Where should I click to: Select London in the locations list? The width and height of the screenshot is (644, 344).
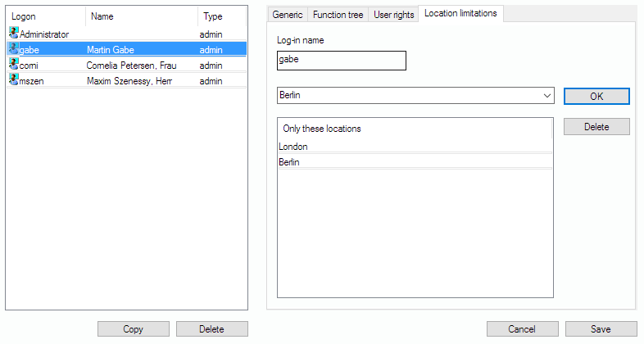point(415,147)
